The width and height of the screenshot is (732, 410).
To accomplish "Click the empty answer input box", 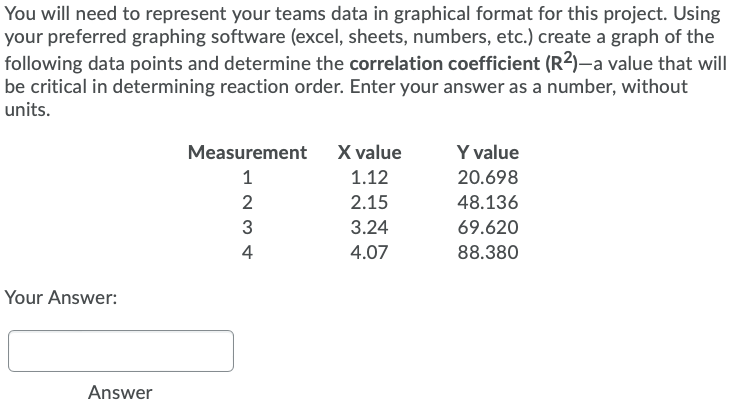I will 121,351.
